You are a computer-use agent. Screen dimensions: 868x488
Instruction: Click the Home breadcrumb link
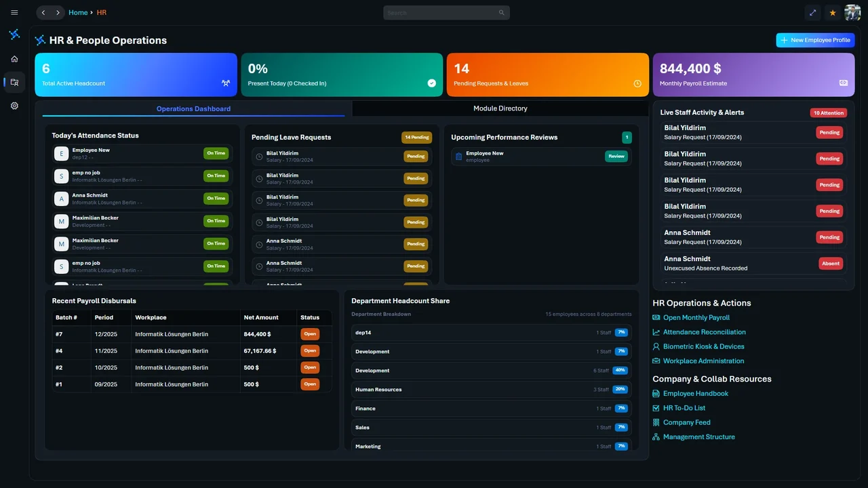[78, 13]
